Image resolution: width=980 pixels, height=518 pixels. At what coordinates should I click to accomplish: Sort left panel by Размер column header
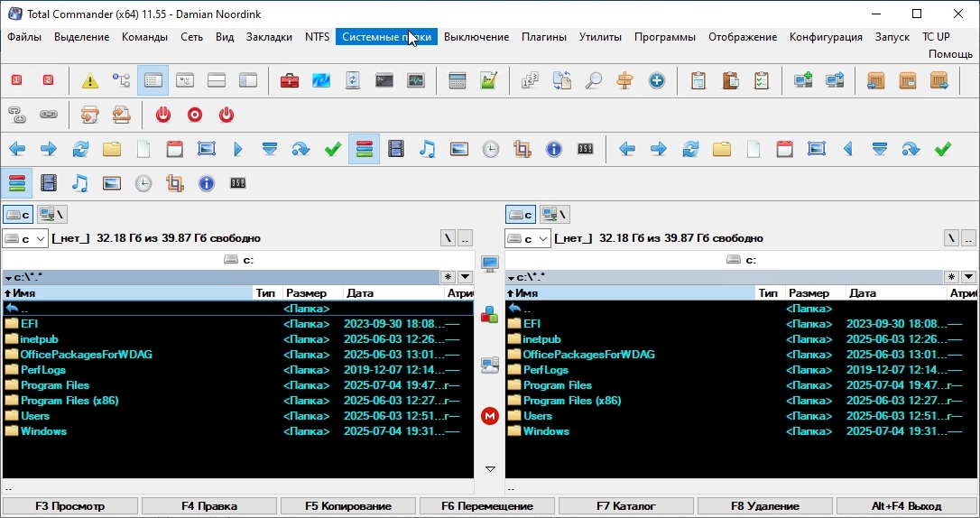coord(312,293)
